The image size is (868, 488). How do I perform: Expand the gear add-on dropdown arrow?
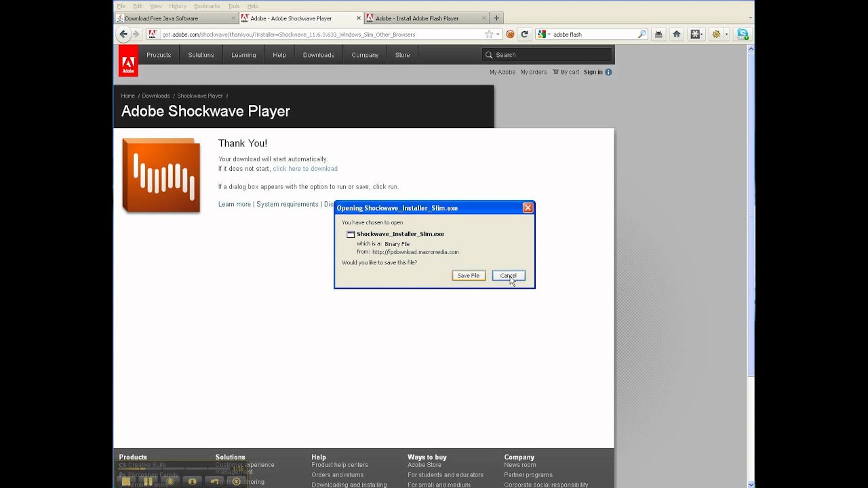[726, 34]
